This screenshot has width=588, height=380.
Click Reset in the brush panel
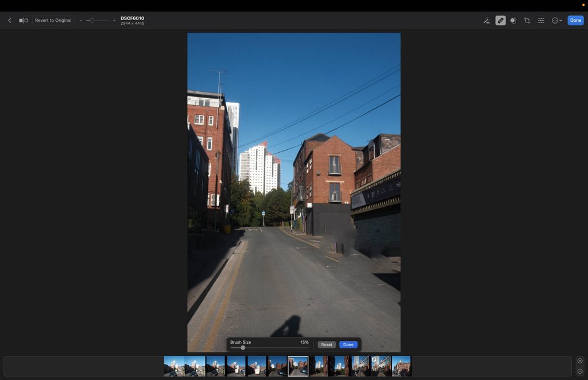(x=327, y=345)
